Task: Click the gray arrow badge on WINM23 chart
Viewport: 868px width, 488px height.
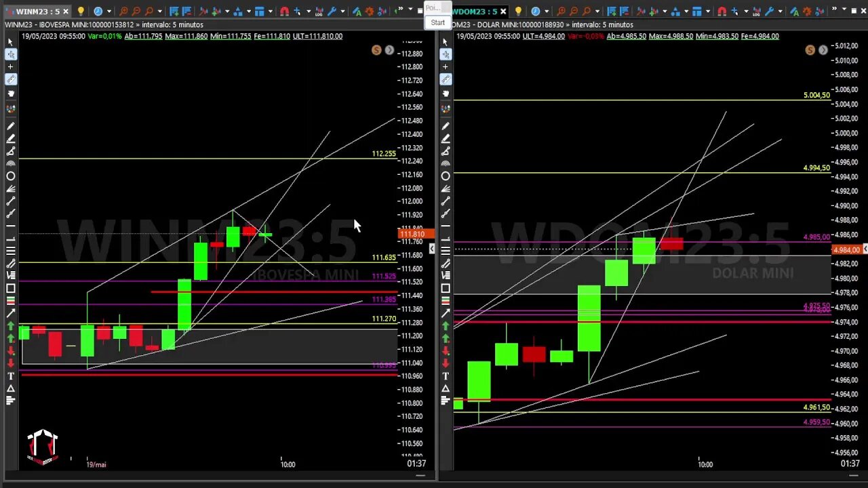Action: 389,50
